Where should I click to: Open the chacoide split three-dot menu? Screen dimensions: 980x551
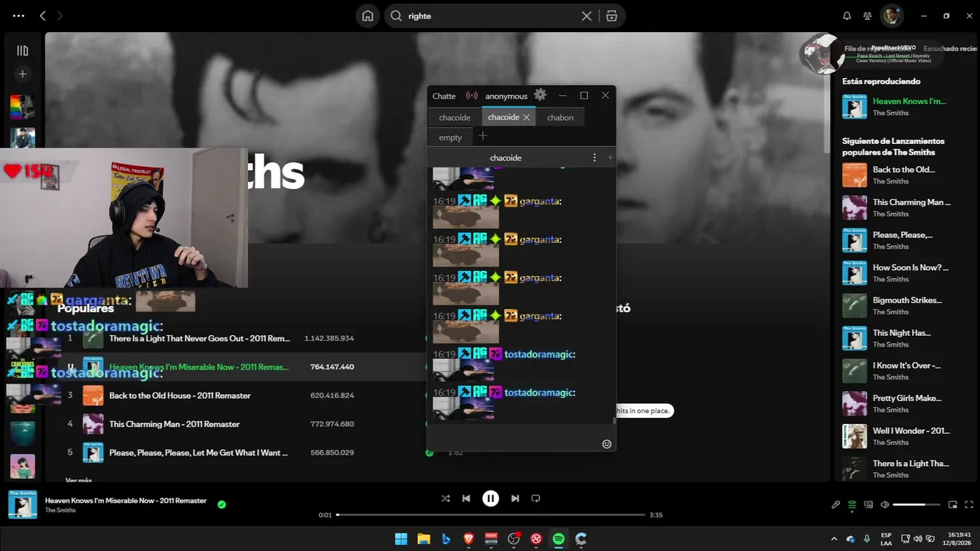click(x=594, y=158)
